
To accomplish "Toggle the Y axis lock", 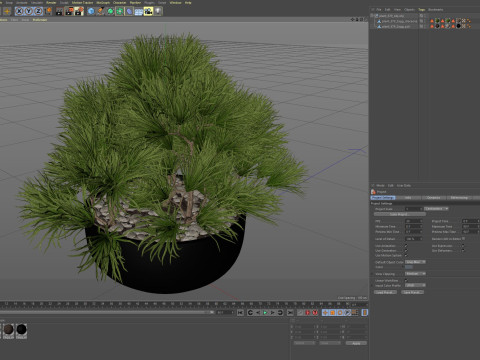I will click(29, 11).
